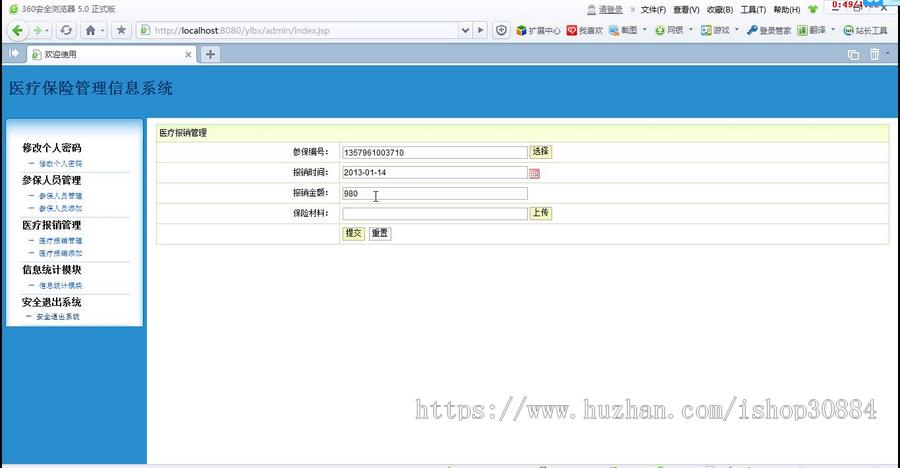Click the 参保编号 input field
Image resolution: width=900 pixels, height=468 pixels.
click(x=435, y=152)
